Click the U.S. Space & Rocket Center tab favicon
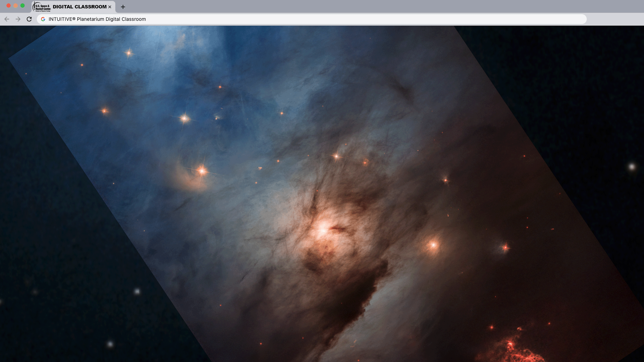Viewport: 644px width, 362px height. tap(42, 7)
